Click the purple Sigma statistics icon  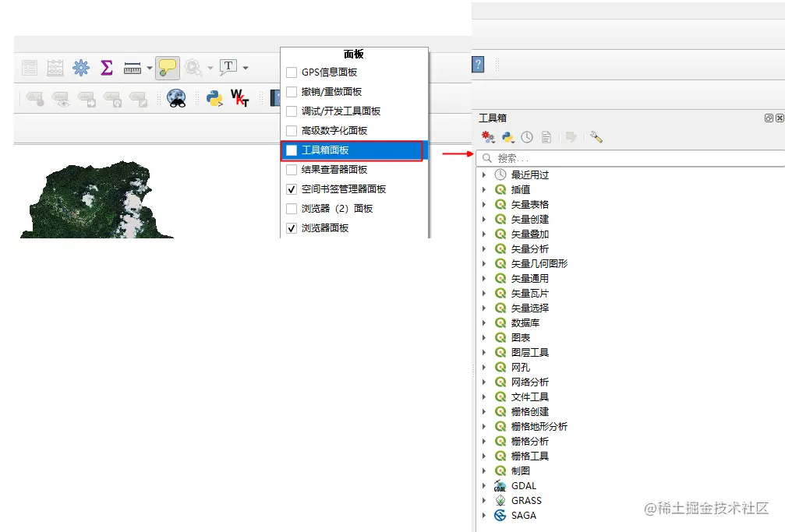(x=107, y=68)
